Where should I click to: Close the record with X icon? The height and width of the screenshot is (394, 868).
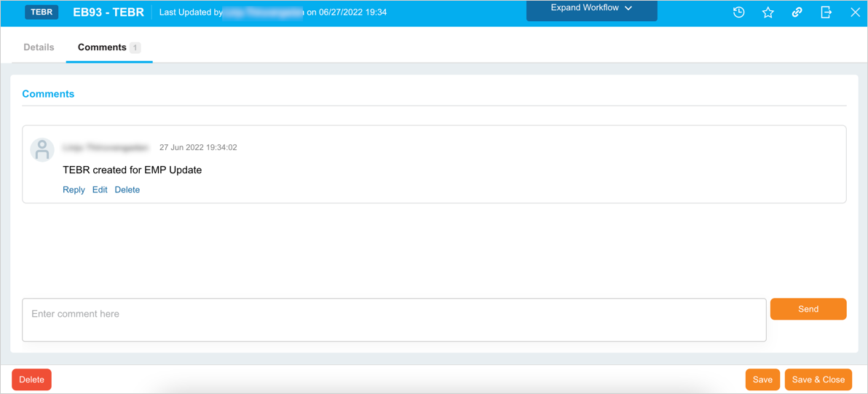(x=855, y=12)
